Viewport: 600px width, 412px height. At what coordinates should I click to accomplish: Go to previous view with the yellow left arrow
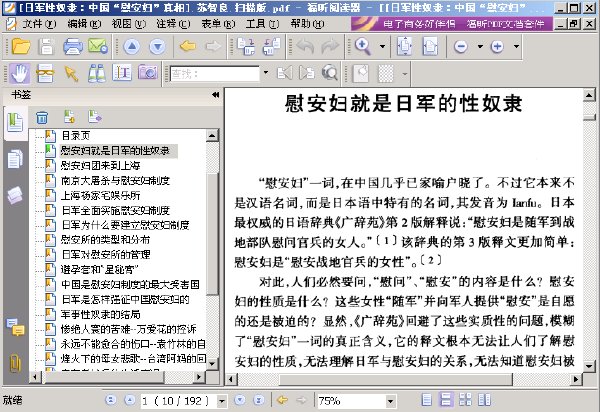coord(188,47)
